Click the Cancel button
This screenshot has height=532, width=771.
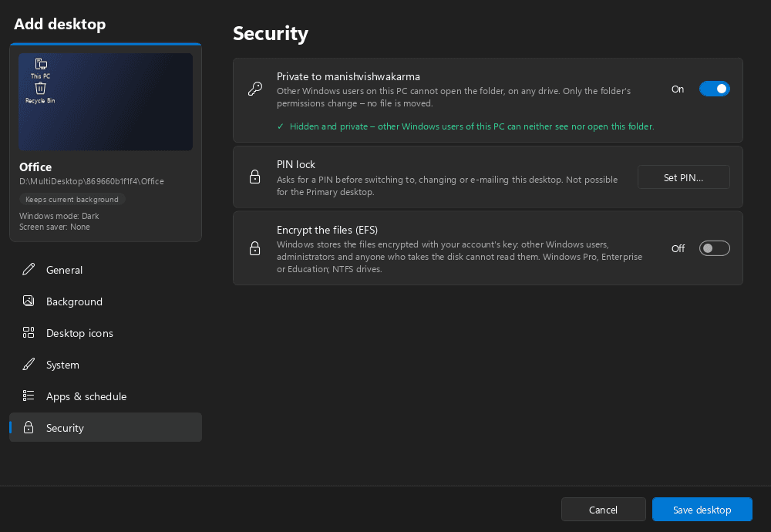(x=604, y=510)
